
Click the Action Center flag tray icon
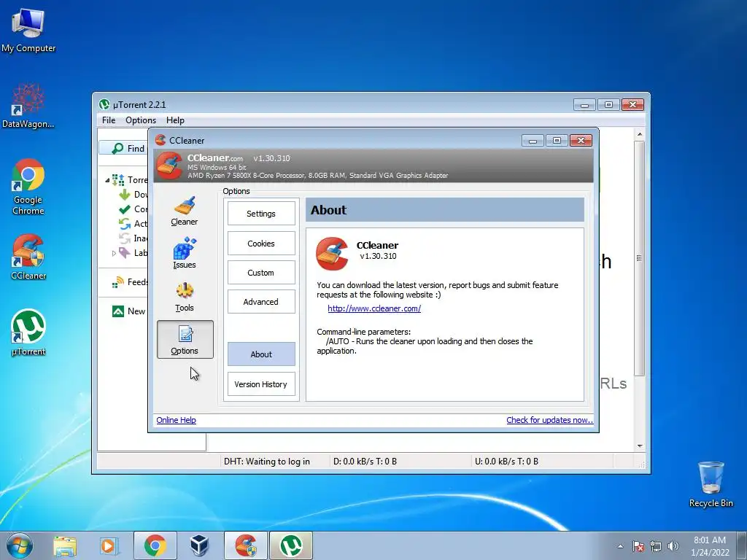coord(638,547)
